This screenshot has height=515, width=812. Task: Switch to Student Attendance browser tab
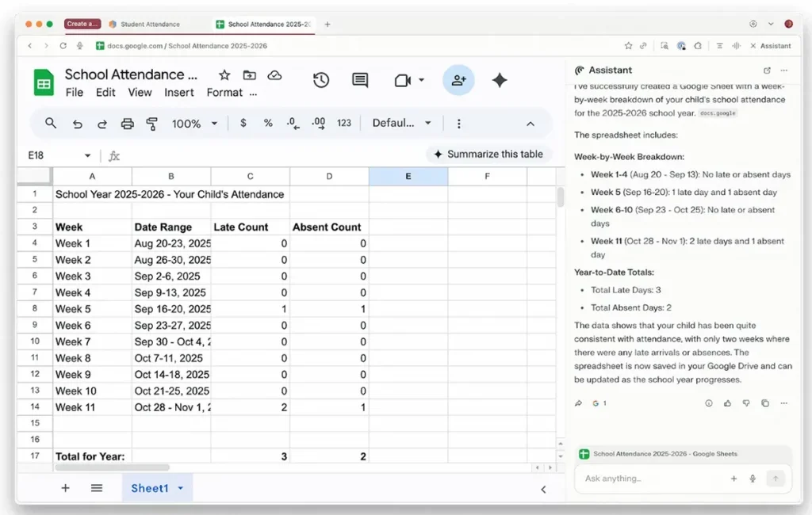[151, 25]
